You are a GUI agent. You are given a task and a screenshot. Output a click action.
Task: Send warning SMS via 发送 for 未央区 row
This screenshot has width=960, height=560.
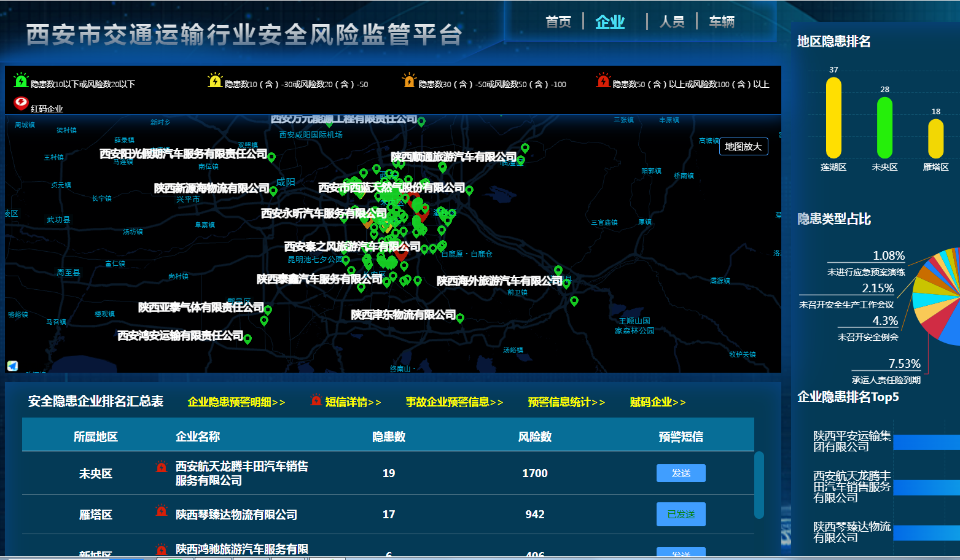click(x=681, y=473)
